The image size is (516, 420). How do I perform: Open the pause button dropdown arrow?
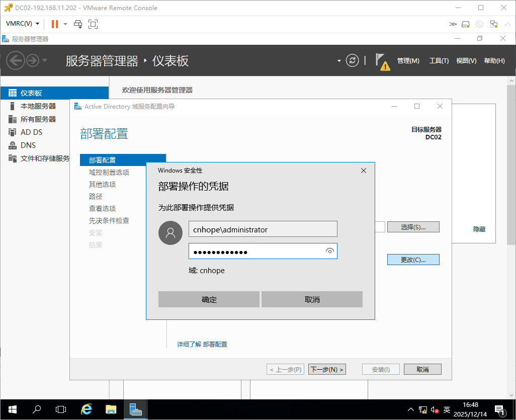(65, 24)
